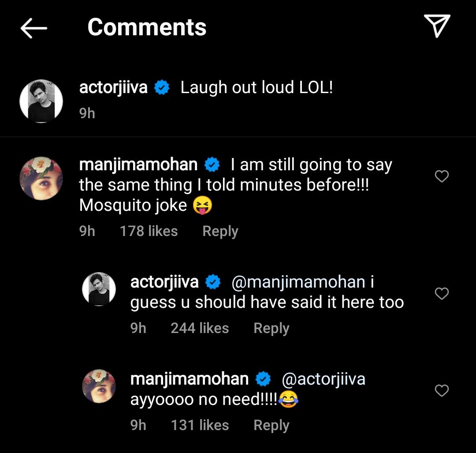
Task: Open actorjiiva's profile picture
Action: (41, 101)
